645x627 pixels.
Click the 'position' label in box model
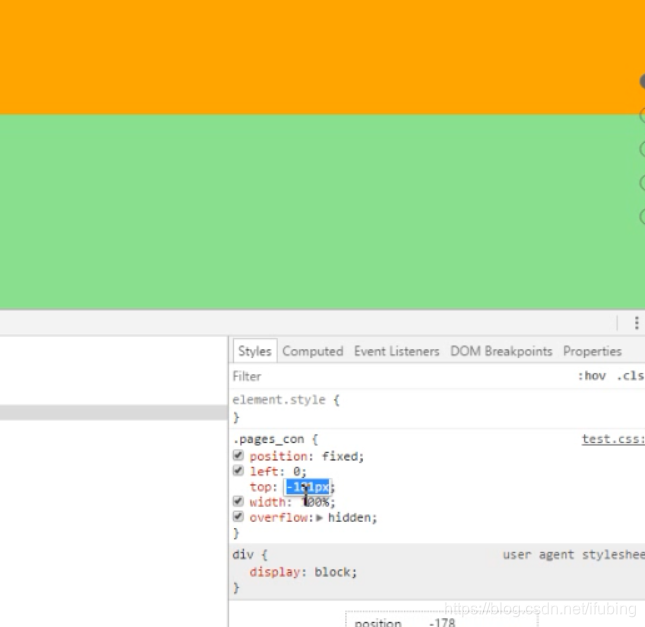[x=378, y=622]
